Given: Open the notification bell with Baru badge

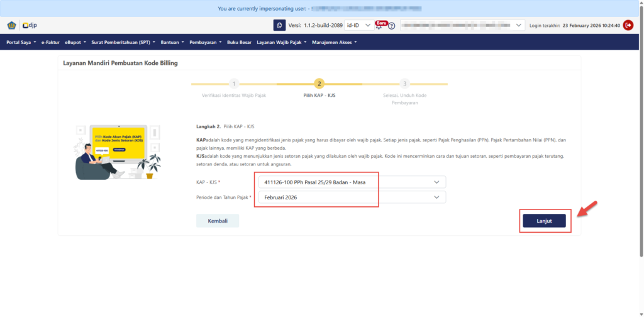Looking at the screenshot, I should click(x=379, y=25).
